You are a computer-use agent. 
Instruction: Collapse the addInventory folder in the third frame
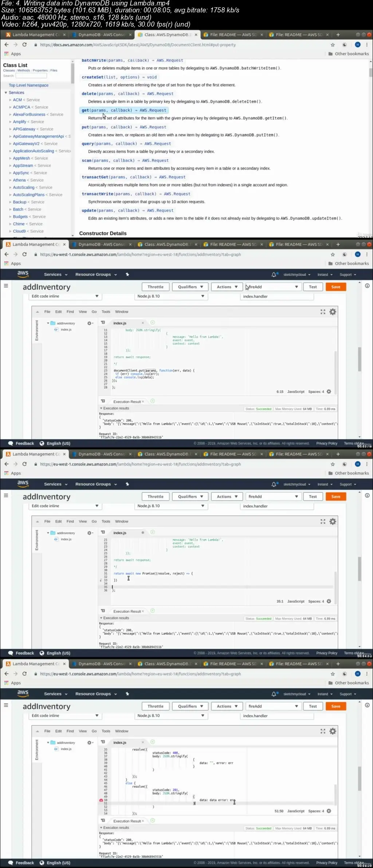(48, 533)
